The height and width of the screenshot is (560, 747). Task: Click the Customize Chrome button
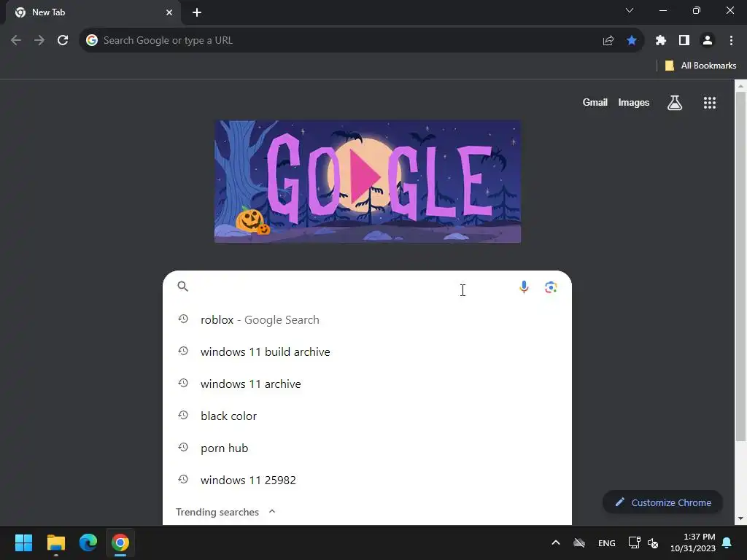pyautogui.click(x=662, y=502)
